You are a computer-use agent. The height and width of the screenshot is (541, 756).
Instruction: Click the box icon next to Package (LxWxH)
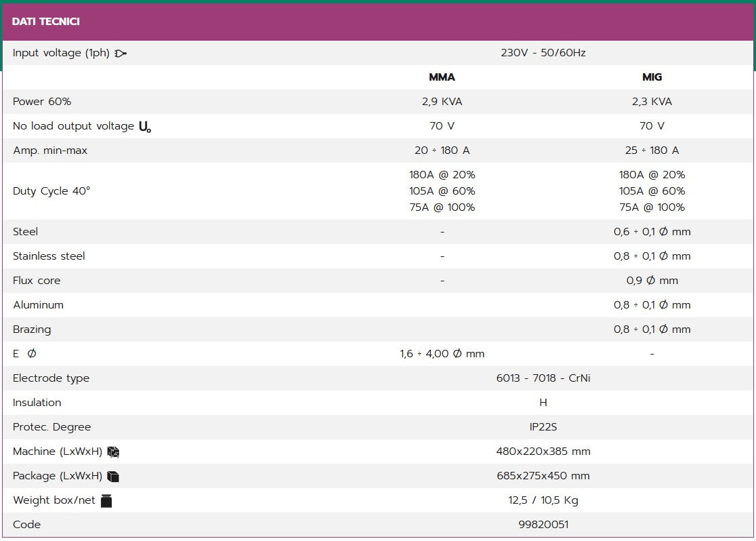click(113, 477)
